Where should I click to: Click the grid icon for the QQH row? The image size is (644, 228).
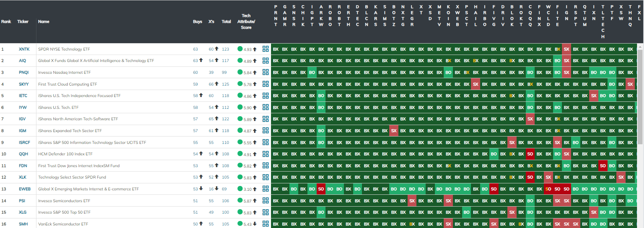265,154
